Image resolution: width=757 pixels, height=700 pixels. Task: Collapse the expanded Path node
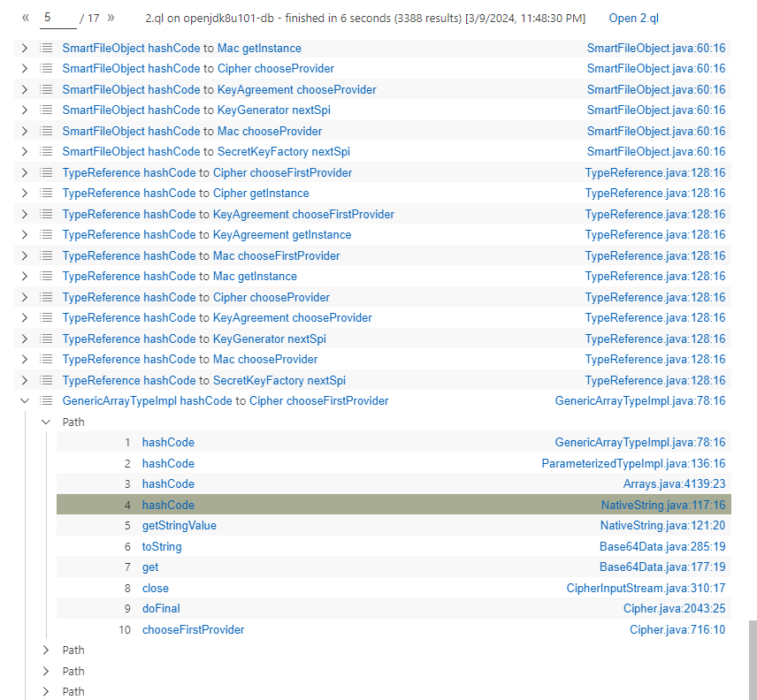tap(46, 422)
